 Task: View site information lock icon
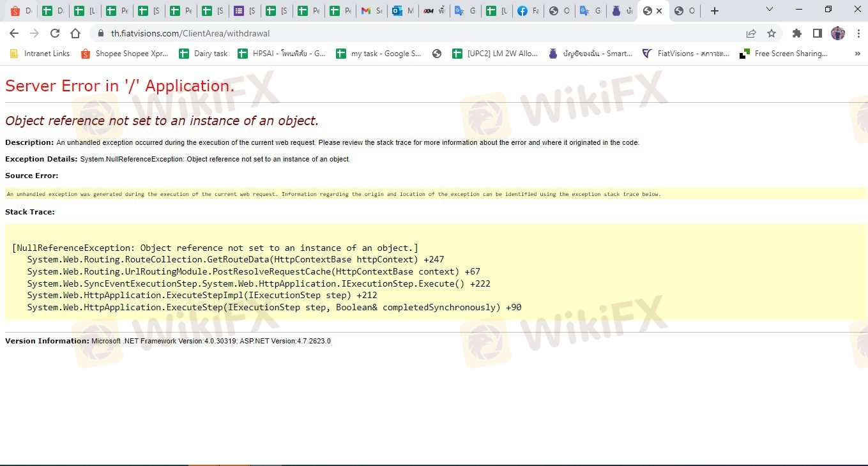pos(100,33)
